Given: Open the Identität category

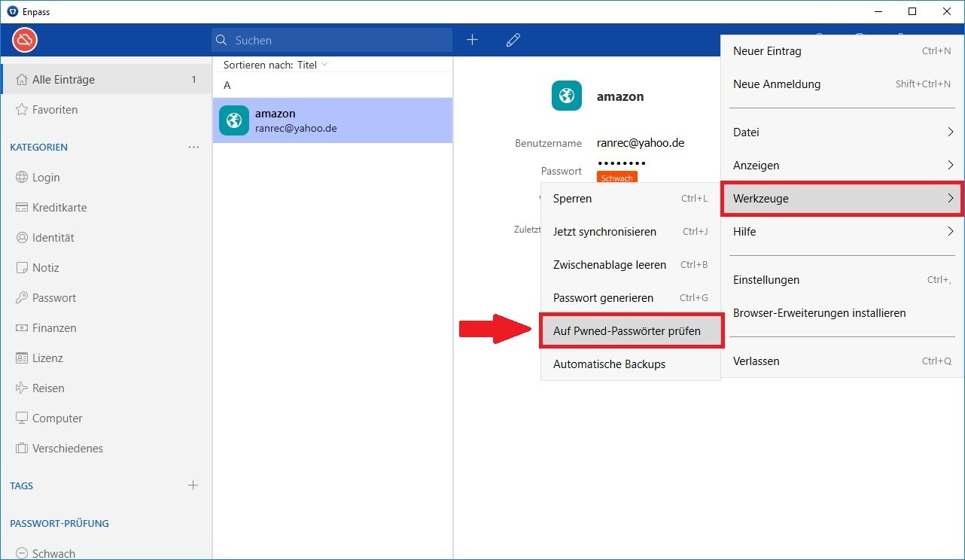Looking at the screenshot, I should tap(106, 237).
